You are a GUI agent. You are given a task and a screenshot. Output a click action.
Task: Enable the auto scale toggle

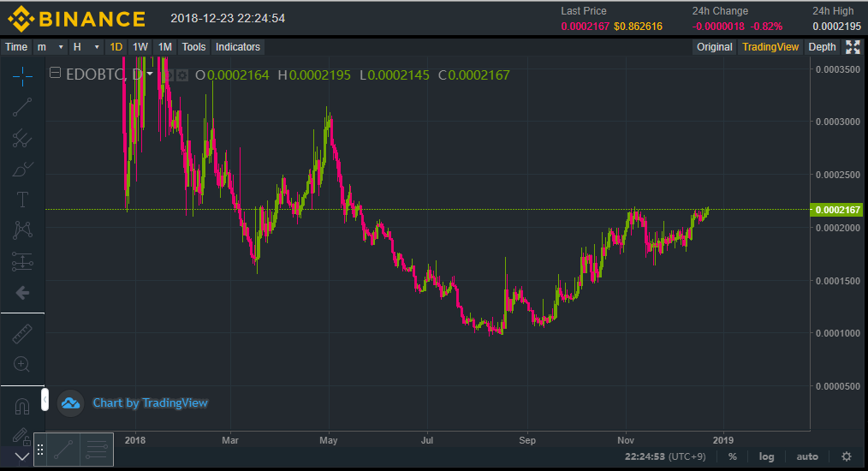(x=807, y=456)
